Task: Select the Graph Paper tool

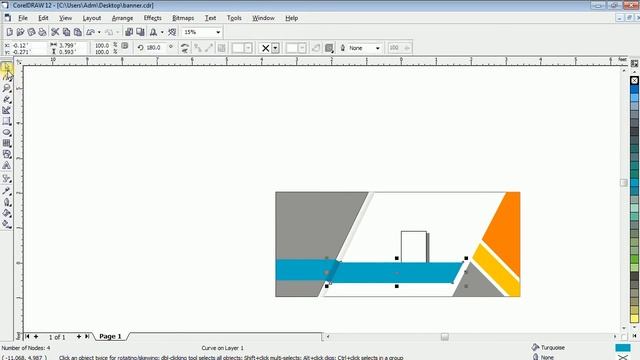Action: (x=7, y=143)
